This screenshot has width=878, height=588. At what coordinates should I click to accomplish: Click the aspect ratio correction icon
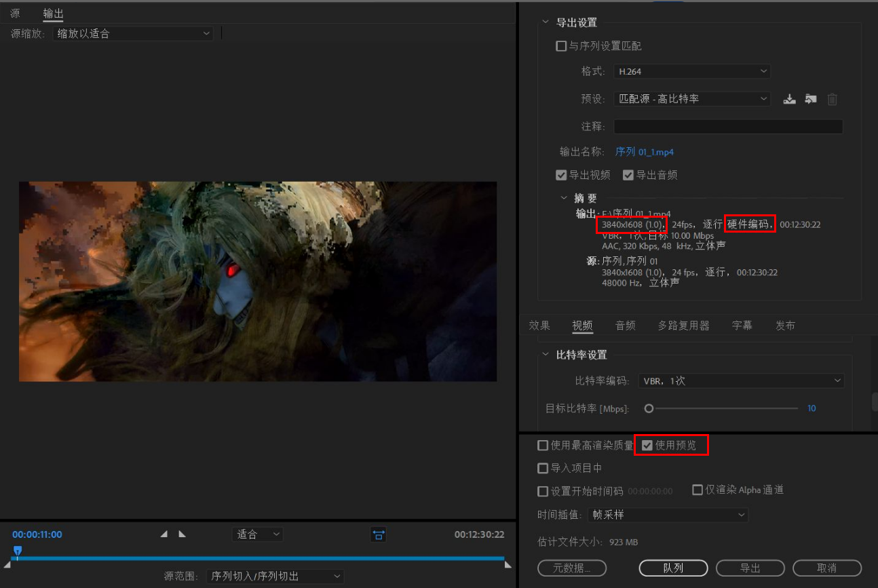tap(379, 534)
